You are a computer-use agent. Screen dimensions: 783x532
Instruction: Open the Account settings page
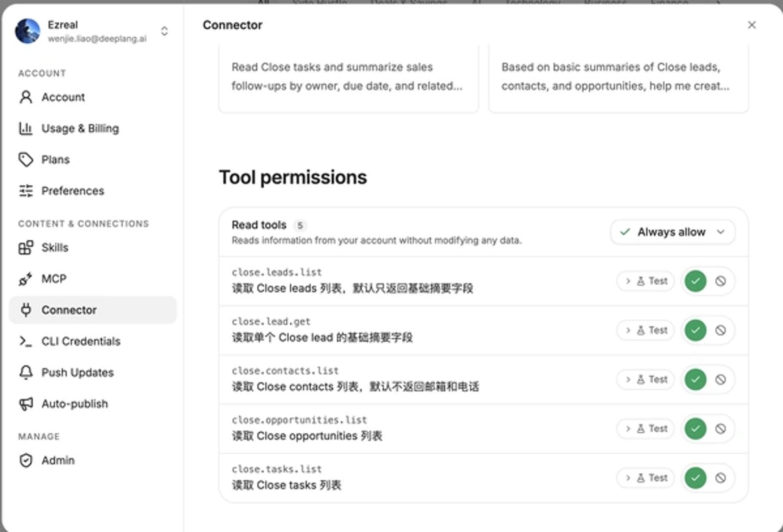click(x=93, y=97)
